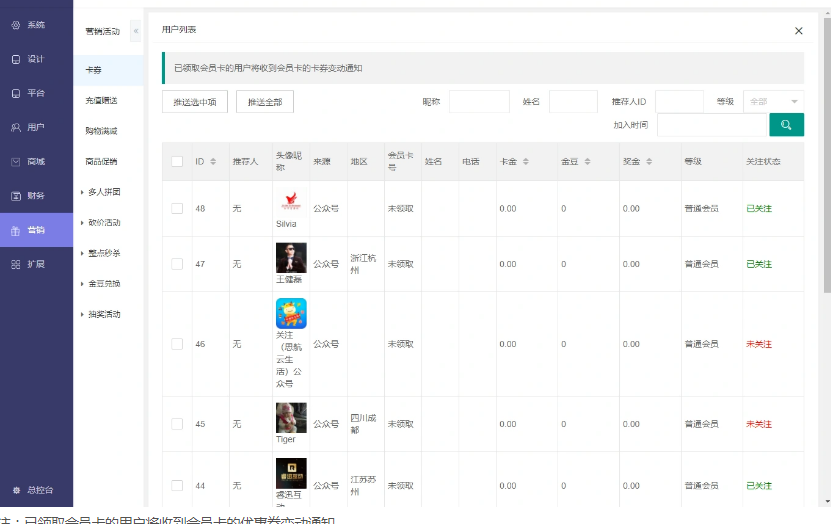Click the 财务 sidebar icon

coord(16,196)
